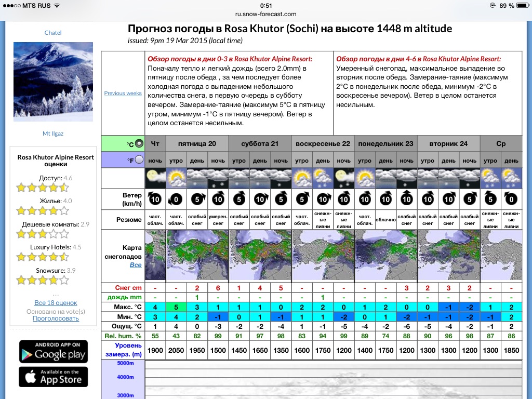Click Monday night wind icon showing 10
The width and height of the screenshot is (532, 399).
(407, 199)
